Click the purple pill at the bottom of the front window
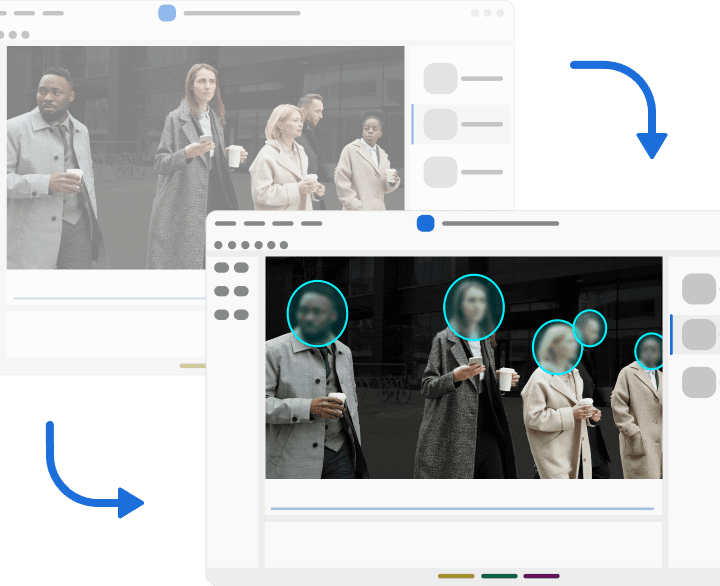Viewport: 720px width, 586px height. point(541,576)
